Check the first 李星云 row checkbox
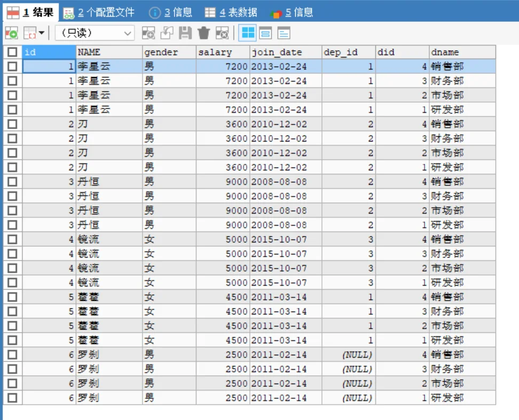519x420 pixels. 12,67
